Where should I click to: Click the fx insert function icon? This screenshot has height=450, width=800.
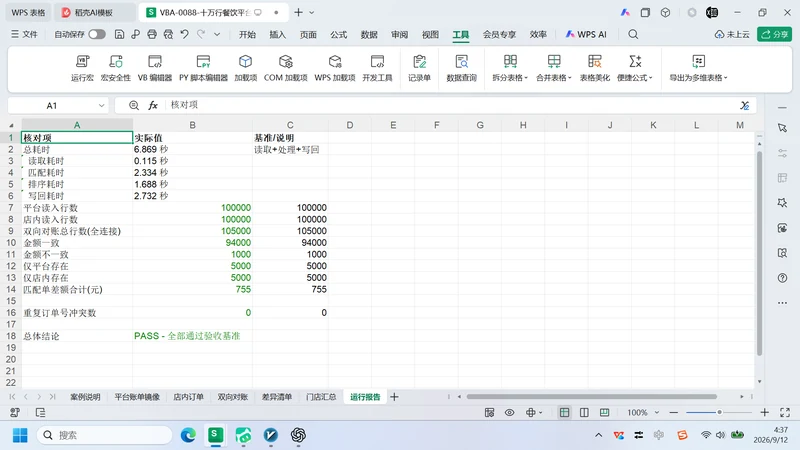click(153, 105)
